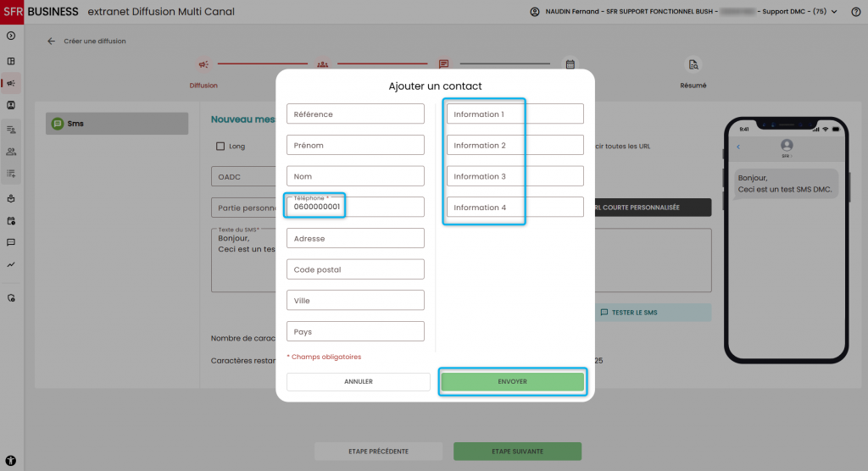Click the Information 2 input field
Viewport: 868px width, 471px height.
click(515, 145)
